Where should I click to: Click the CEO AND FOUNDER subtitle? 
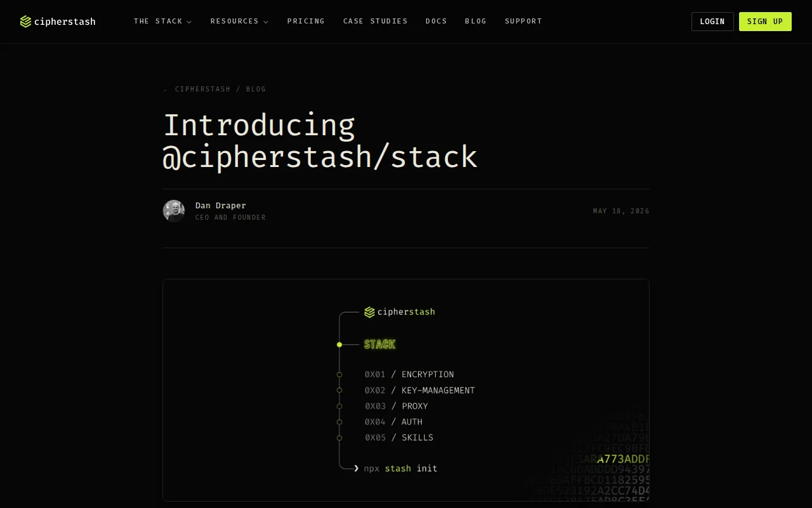coord(230,217)
